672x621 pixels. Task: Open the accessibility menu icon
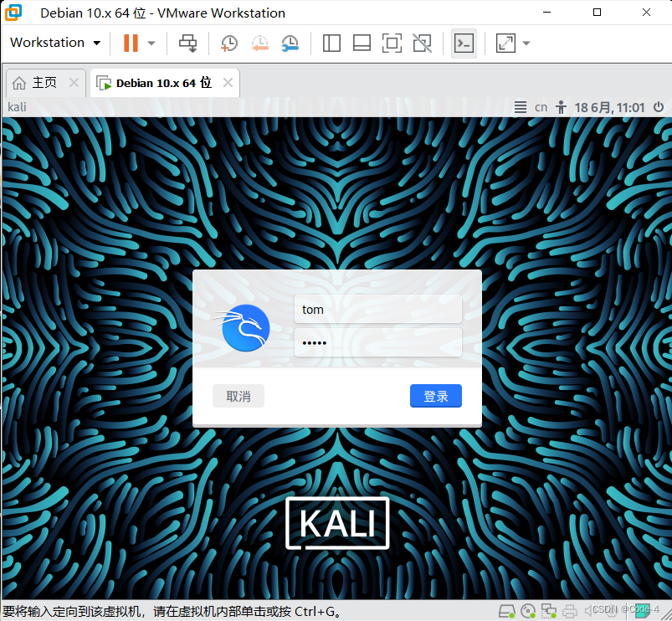click(x=561, y=107)
